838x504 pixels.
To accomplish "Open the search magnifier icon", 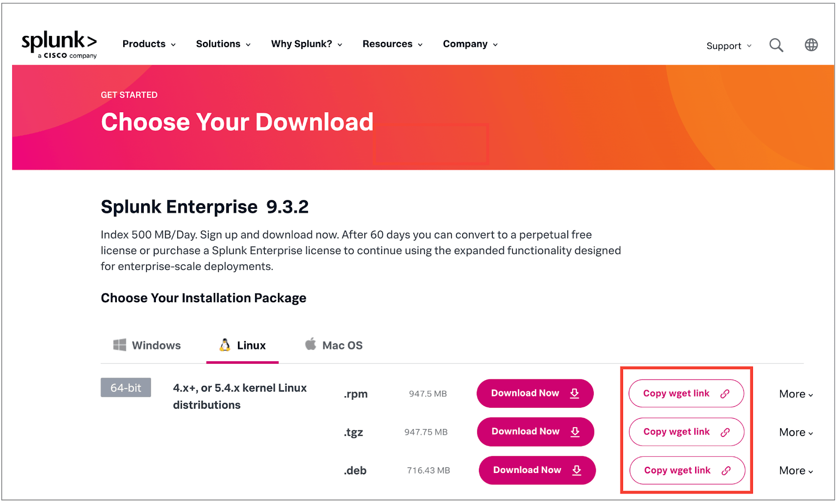I will pyautogui.click(x=776, y=45).
